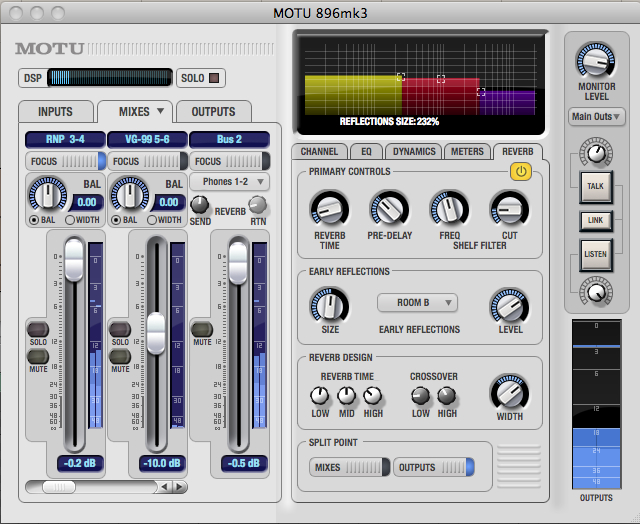Switch to the INPUTS tab
The width and height of the screenshot is (640, 524).
pyautogui.click(x=56, y=111)
